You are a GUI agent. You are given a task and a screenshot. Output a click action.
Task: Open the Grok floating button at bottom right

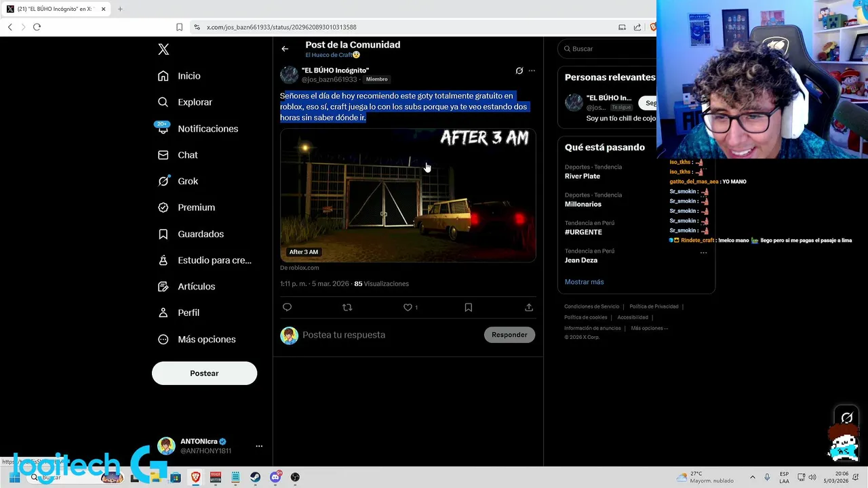847,418
